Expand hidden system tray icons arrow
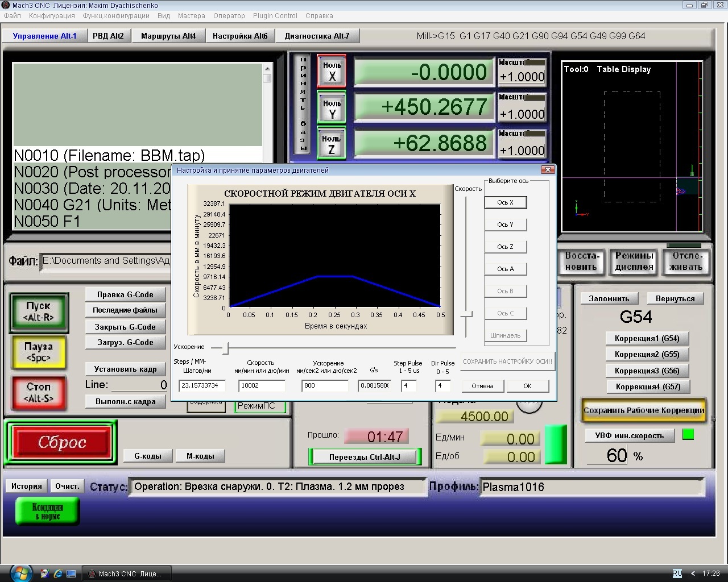728x582 pixels. (693, 573)
